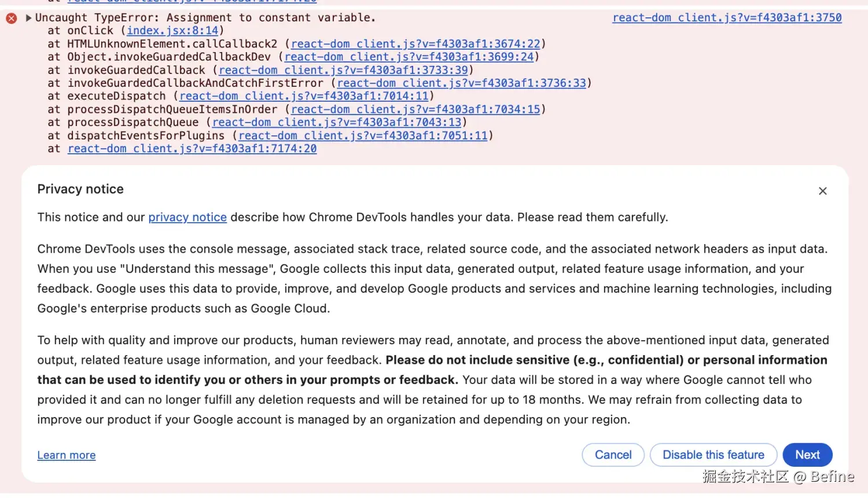Open executeDispatch link at 7014:11

(304, 96)
